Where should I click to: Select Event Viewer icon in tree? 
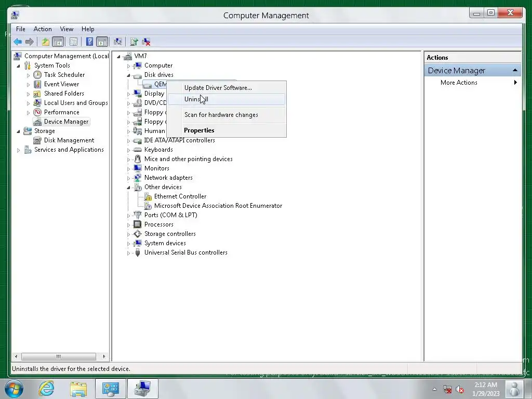tap(37, 84)
